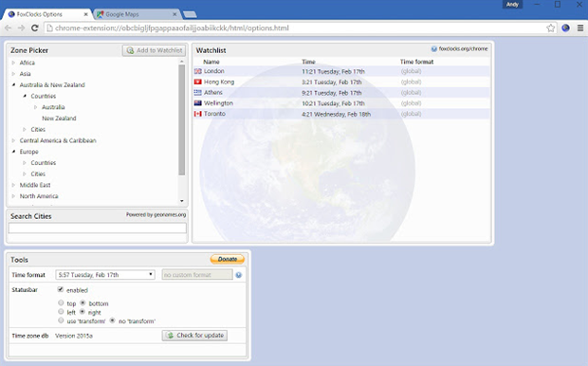The width and height of the screenshot is (588, 366).
Task: Expand Countries node under Europe
Action: click(25, 163)
